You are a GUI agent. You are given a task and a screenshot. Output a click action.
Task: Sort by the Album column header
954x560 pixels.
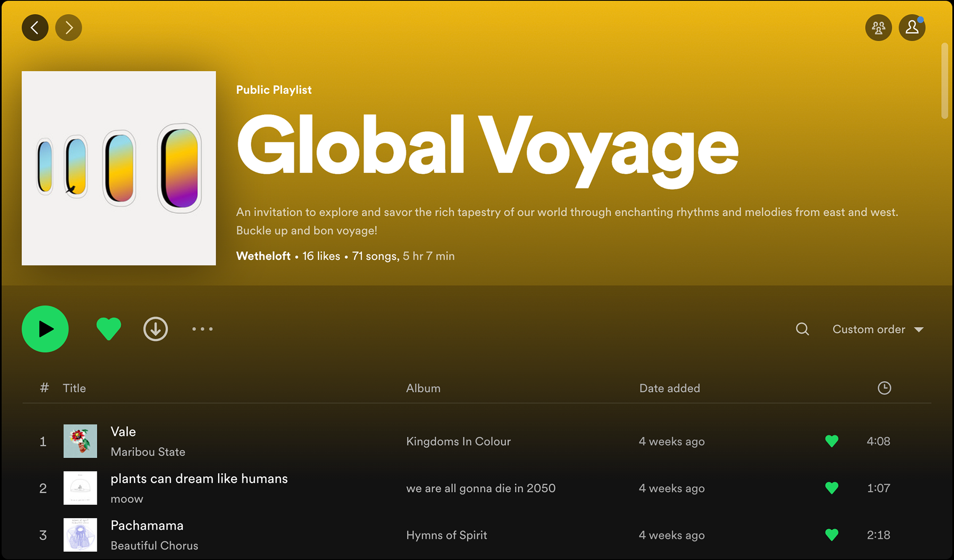point(423,388)
